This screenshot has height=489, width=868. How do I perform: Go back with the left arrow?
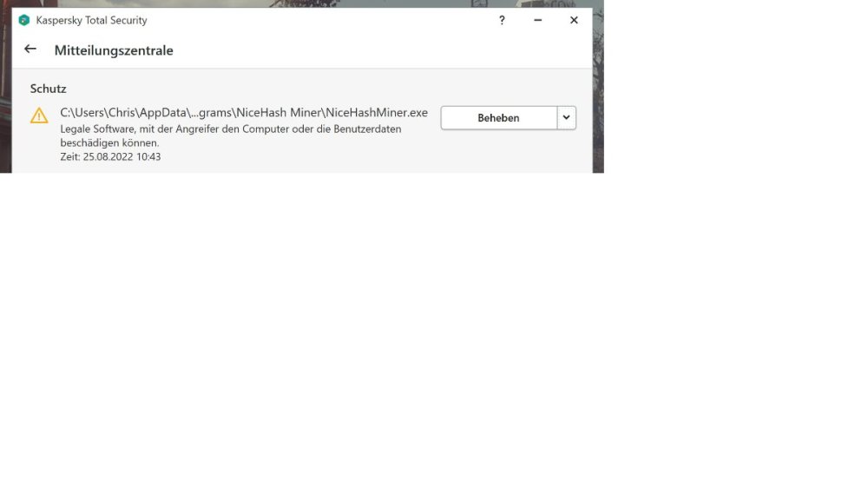[x=30, y=50]
